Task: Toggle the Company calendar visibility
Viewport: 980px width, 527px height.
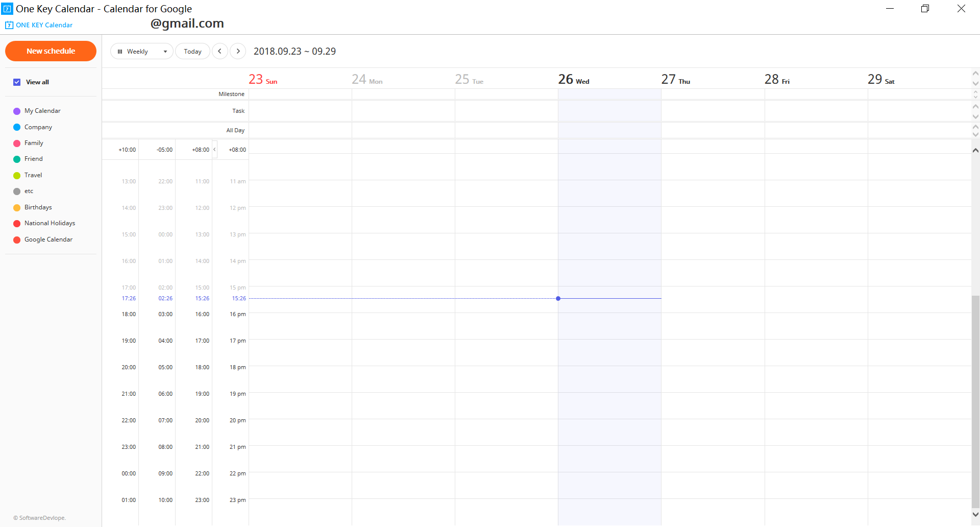Action: [x=17, y=127]
